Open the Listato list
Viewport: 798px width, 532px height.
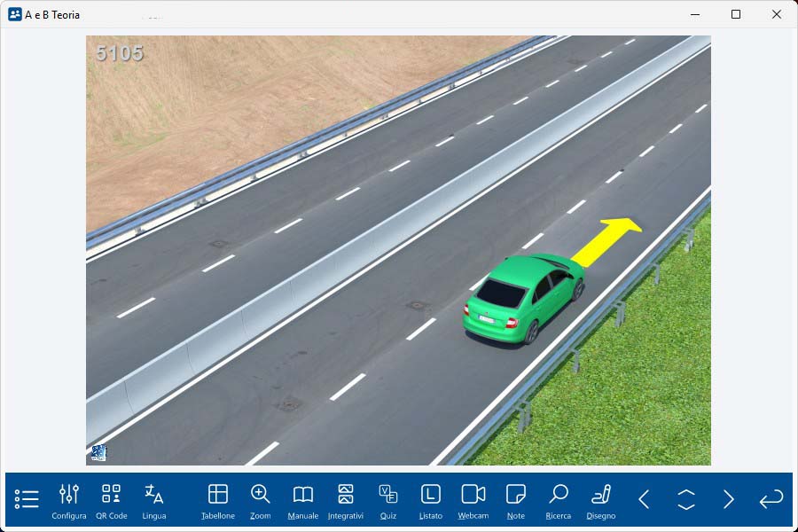431,501
